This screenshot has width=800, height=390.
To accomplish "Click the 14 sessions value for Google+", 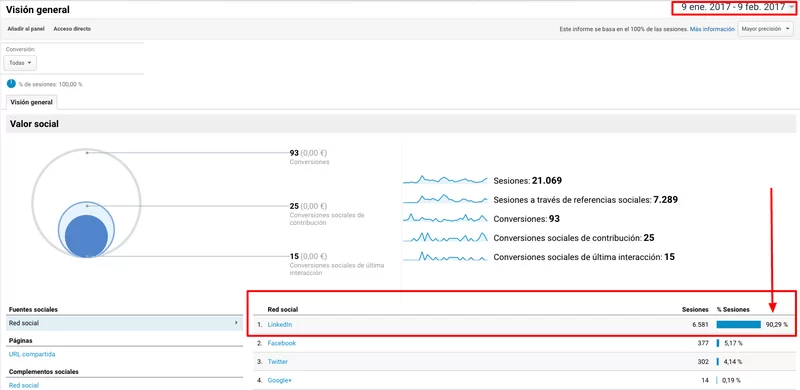I will coord(706,380).
